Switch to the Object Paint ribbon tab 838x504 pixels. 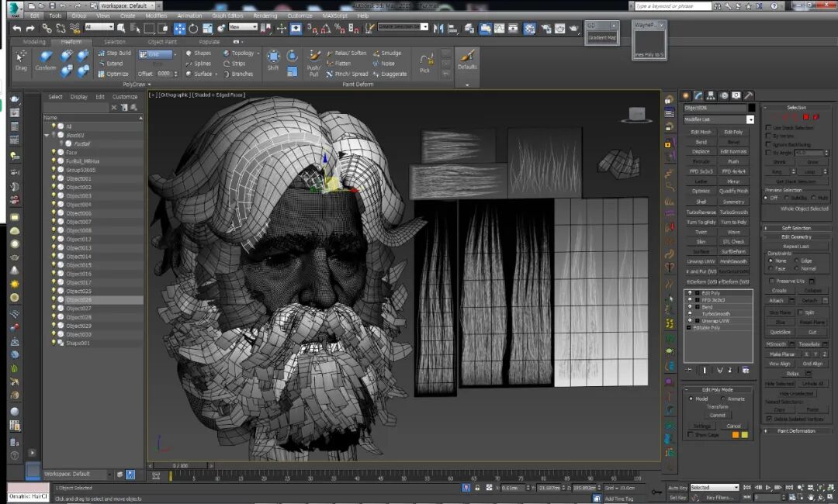[x=162, y=42]
